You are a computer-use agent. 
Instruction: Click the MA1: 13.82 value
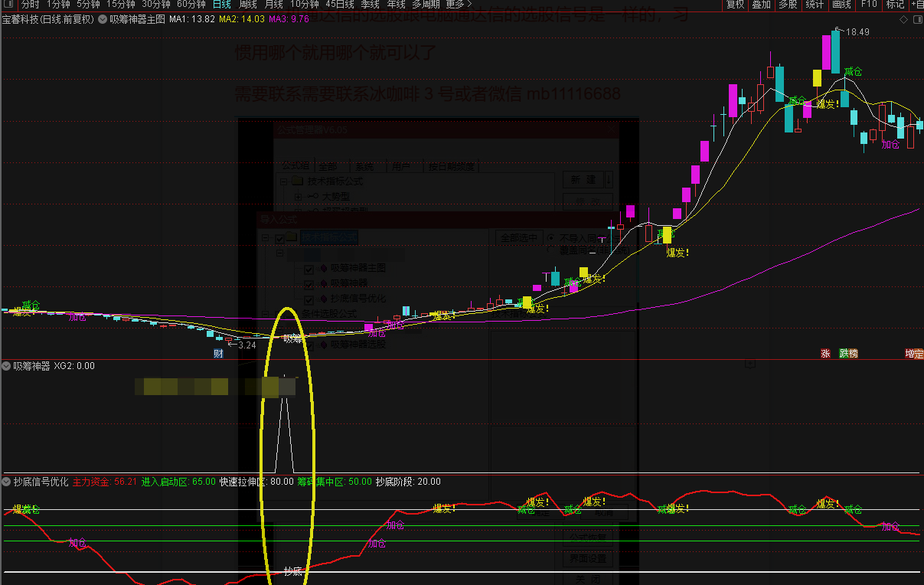pos(192,19)
